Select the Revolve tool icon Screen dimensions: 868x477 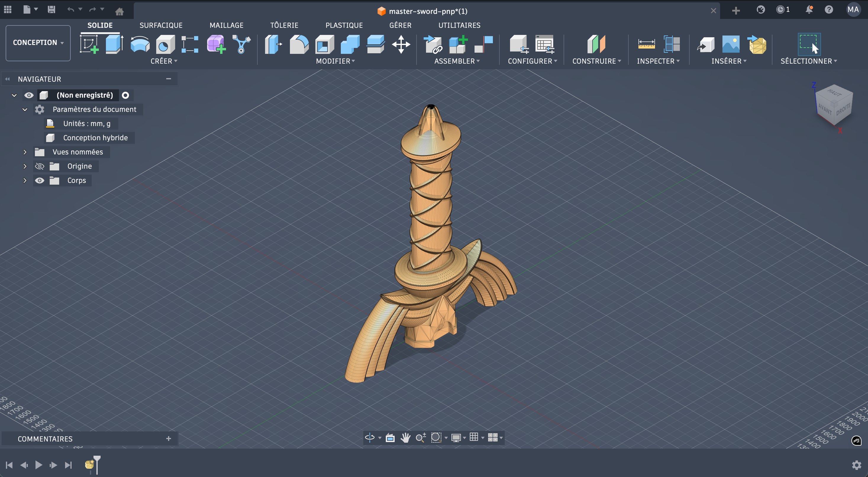140,44
